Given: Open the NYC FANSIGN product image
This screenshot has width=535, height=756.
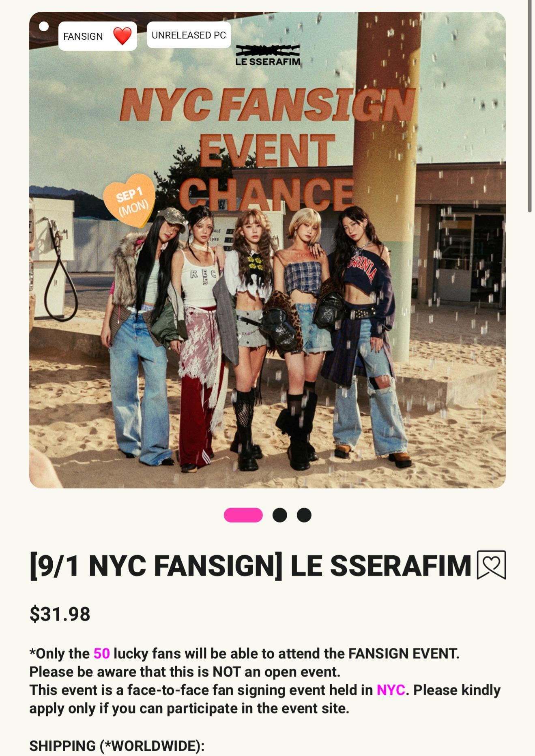Looking at the screenshot, I should pos(268,250).
